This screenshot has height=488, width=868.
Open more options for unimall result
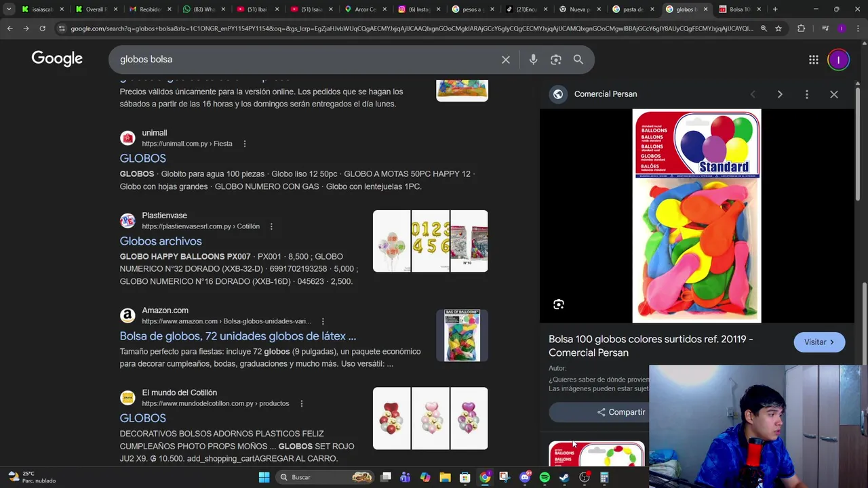[245, 144]
